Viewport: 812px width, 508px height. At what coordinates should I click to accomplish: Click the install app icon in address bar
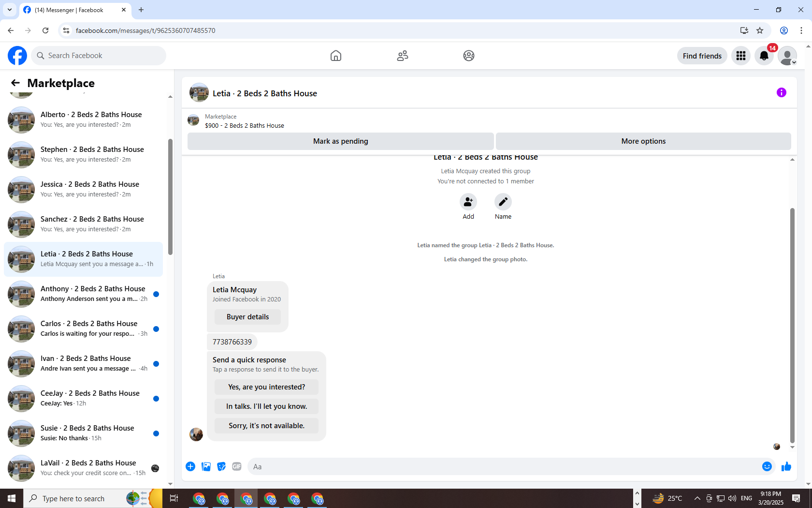point(744,30)
